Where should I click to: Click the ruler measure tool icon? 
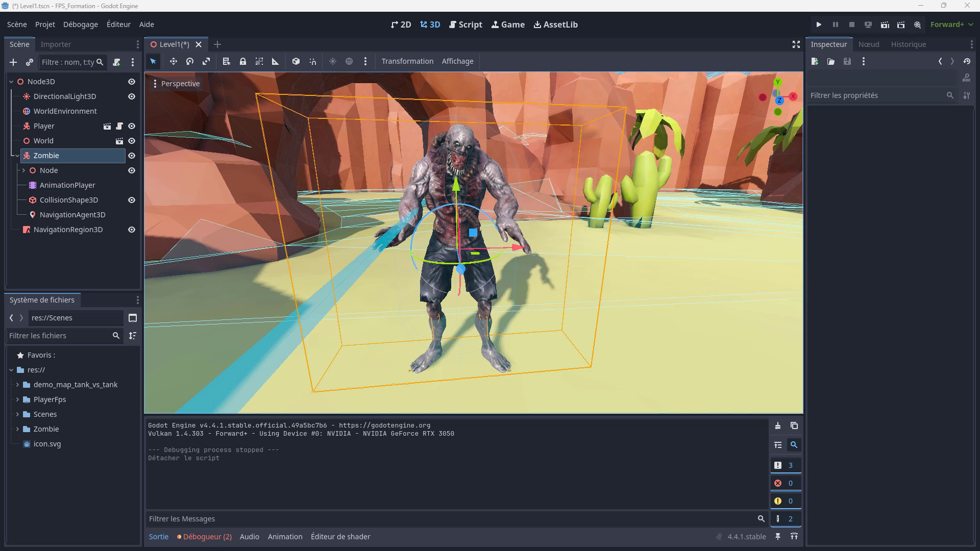tap(276, 61)
